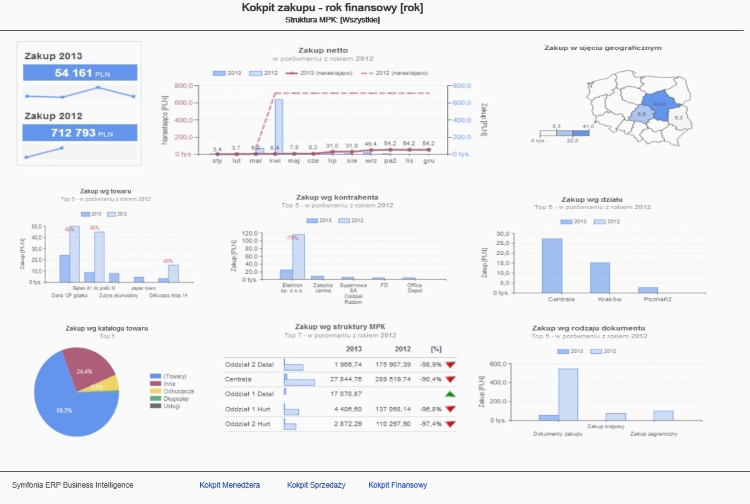Click red down arrow in Oddział 2 Hurt row
The width and height of the screenshot is (750, 504).
pyautogui.click(x=451, y=424)
